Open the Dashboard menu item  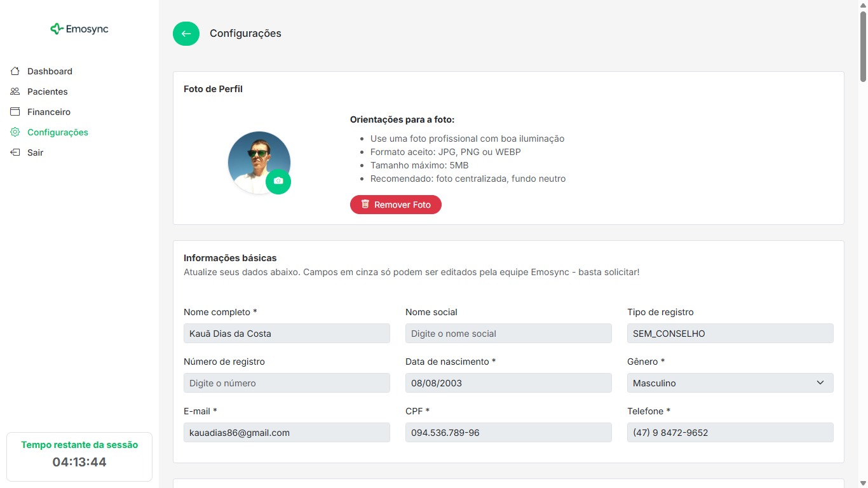click(x=50, y=71)
